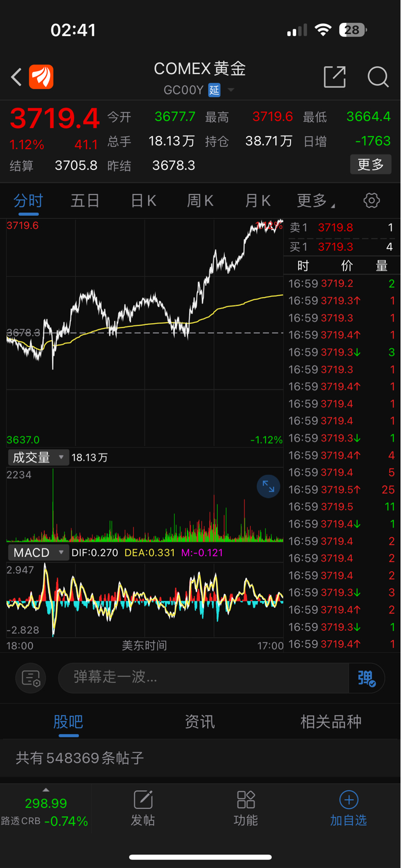401x868 pixels.
Task: Tap the 最低 3664.4 low value
Action: tap(369, 116)
